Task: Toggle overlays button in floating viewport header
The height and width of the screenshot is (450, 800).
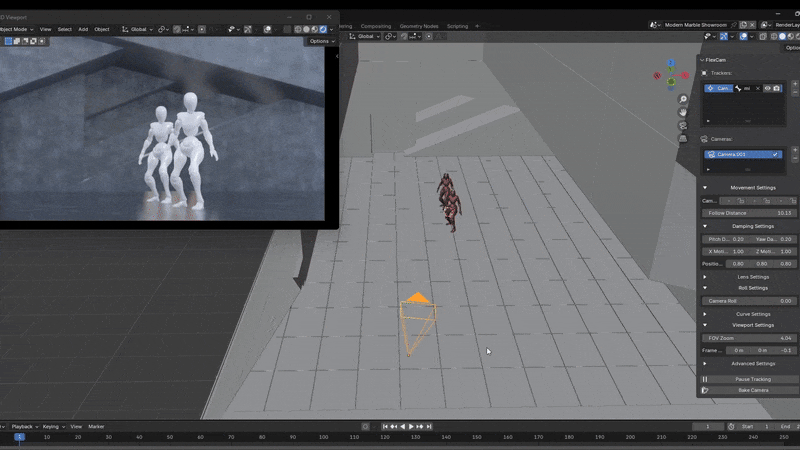Action: [x=267, y=29]
